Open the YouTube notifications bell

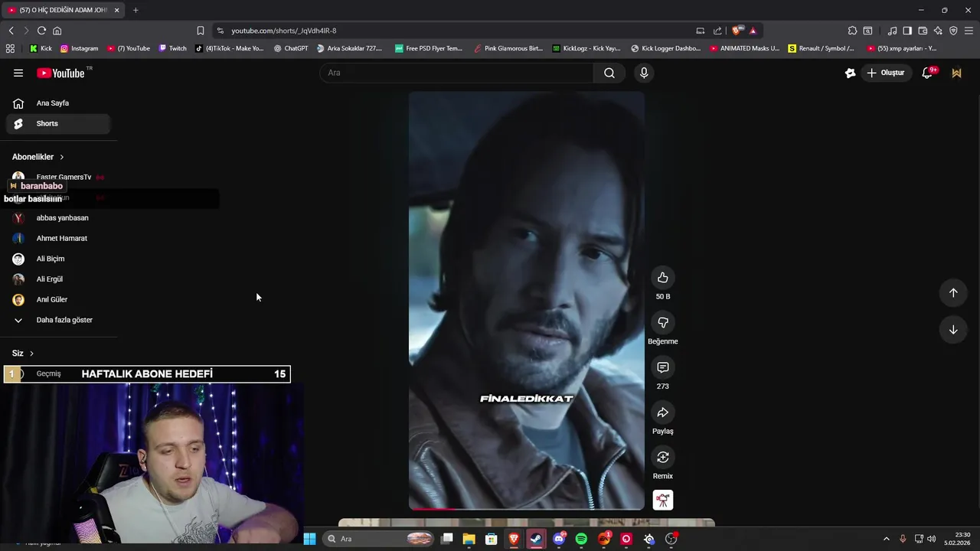(927, 73)
